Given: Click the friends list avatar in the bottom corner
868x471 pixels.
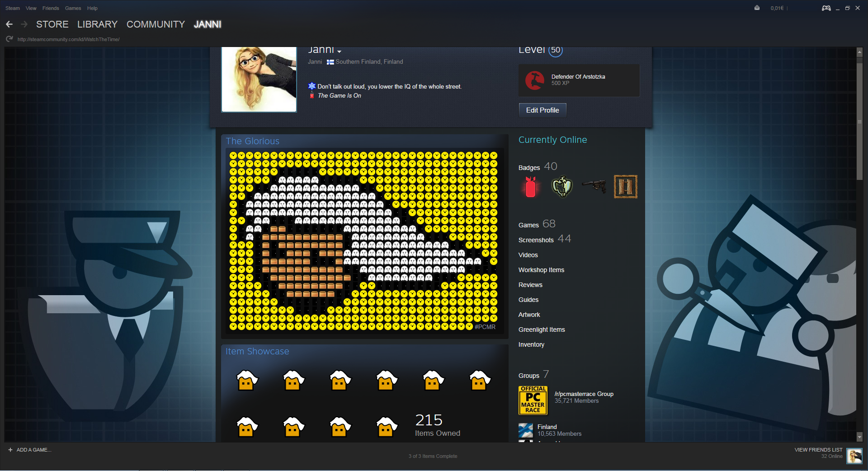Looking at the screenshot, I should [x=854, y=456].
